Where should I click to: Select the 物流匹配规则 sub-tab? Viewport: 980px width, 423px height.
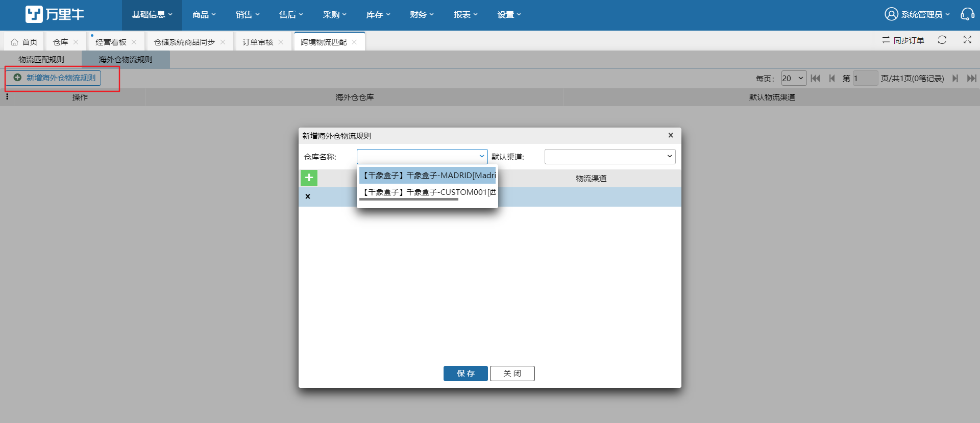coord(41,60)
